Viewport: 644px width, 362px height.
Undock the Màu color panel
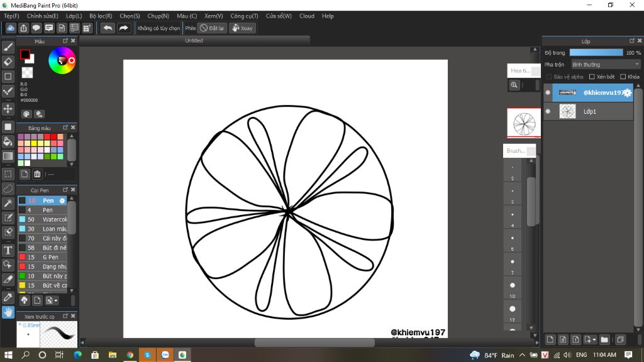point(65,41)
